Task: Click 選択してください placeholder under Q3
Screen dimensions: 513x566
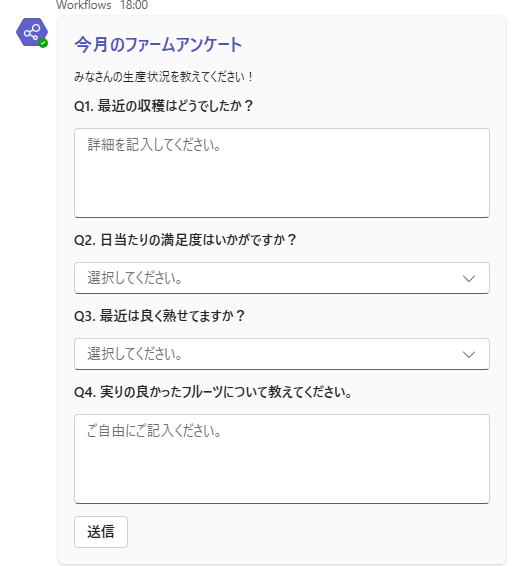Action: point(134,354)
